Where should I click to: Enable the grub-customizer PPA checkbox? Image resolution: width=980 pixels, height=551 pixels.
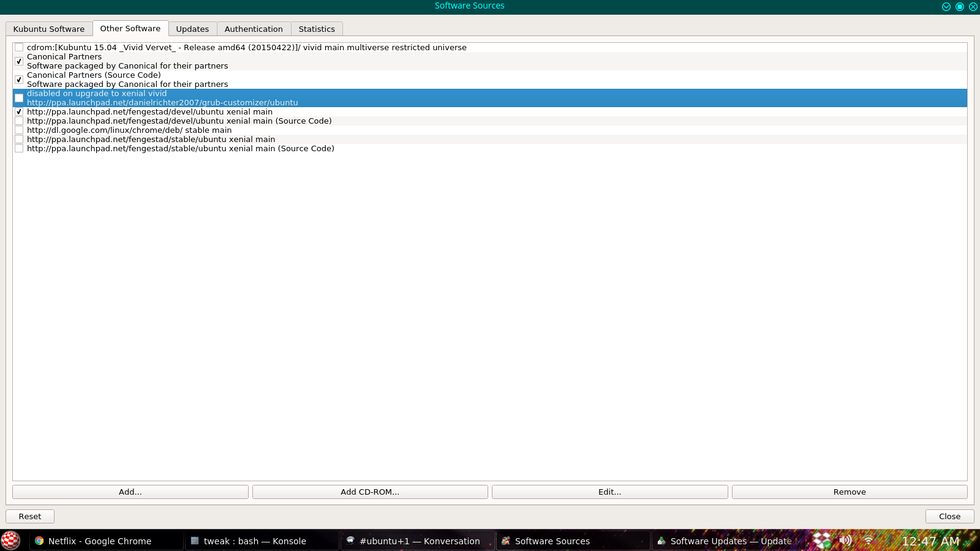tap(19, 98)
